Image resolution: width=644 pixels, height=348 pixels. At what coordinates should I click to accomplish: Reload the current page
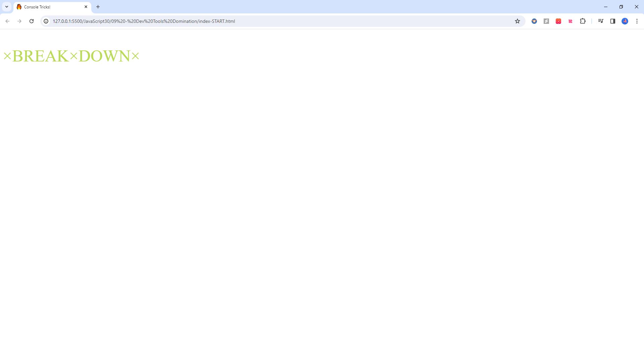(x=32, y=21)
